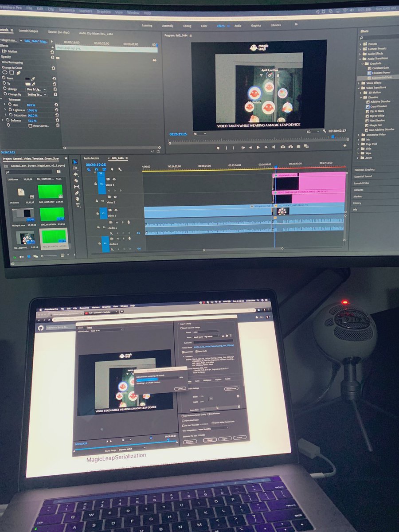This screenshot has height=532, width=399.
Task: Select the Cross Dissolve transition
Action: 378,106
